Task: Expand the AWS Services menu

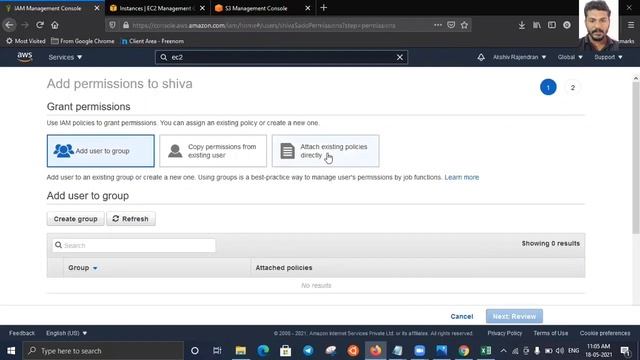Action: click(65, 57)
